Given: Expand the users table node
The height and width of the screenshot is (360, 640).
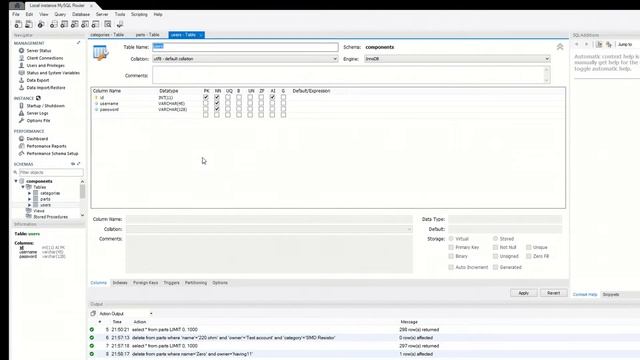Looking at the screenshot, I should pyautogui.click(x=29, y=205).
